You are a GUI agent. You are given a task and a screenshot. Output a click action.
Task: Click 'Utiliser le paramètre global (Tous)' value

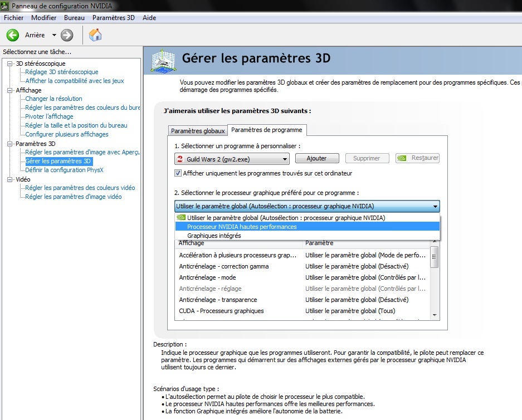350,311
